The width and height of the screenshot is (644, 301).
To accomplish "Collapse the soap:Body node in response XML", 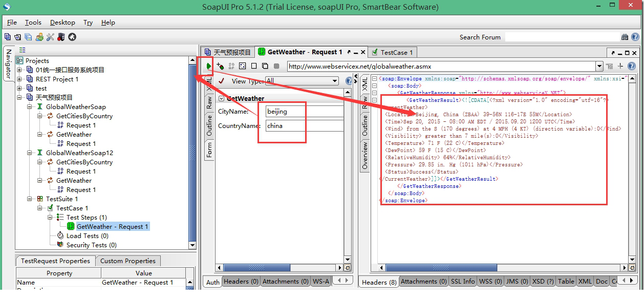I will coord(374,86).
